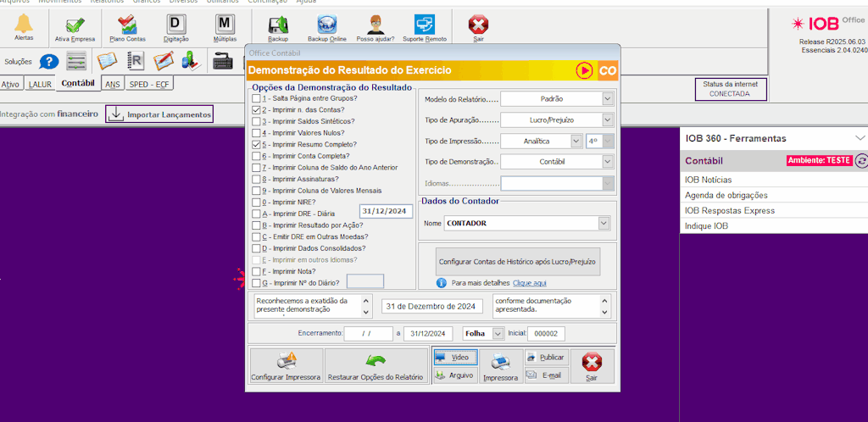Launch the Backup Online tool
The width and height of the screenshot is (868, 422).
pos(326,25)
